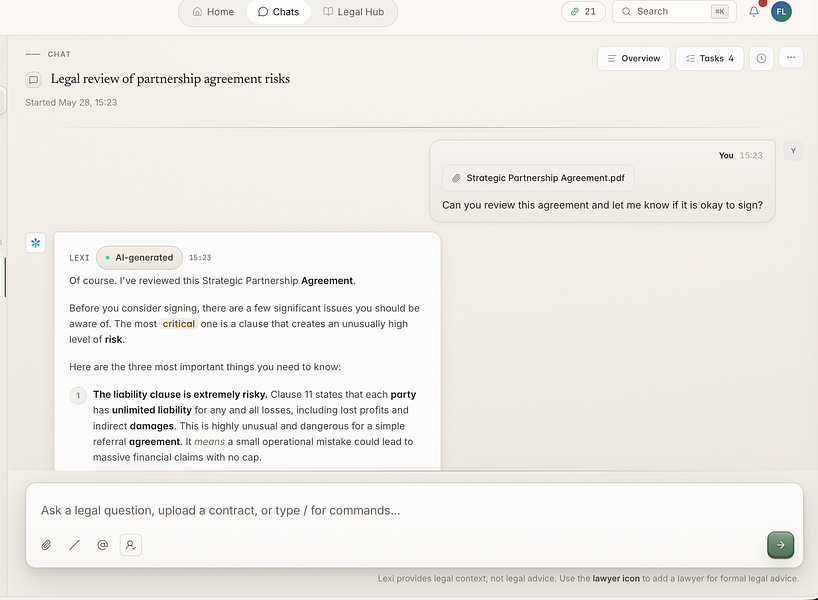The image size is (818, 600).
Task: Open Strategic Partnership Agreement.pdf attachment
Action: pyautogui.click(x=538, y=178)
